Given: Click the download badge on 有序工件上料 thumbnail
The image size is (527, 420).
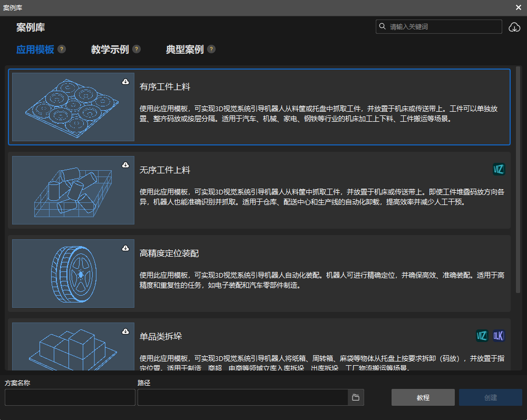Looking at the screenshot, I should (x=126, y=82).
